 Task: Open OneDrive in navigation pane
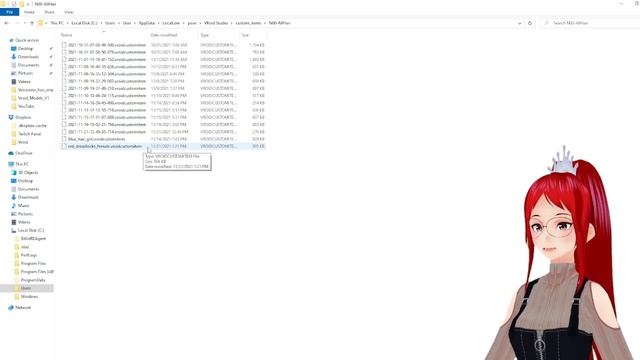[24, 153]
